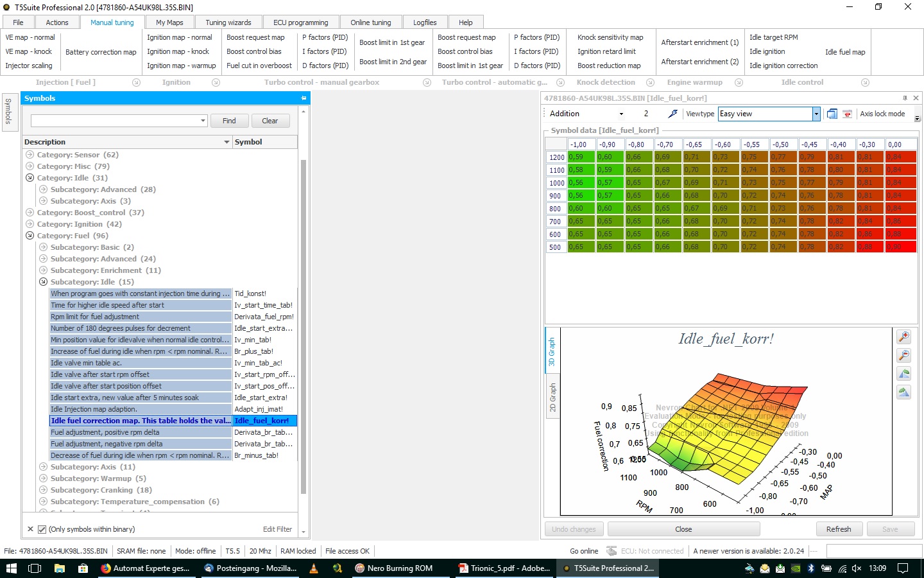This screenshot has height=578, width=924.
Task: Rotate graph left with green arrow icon
Action: (903, 374)
